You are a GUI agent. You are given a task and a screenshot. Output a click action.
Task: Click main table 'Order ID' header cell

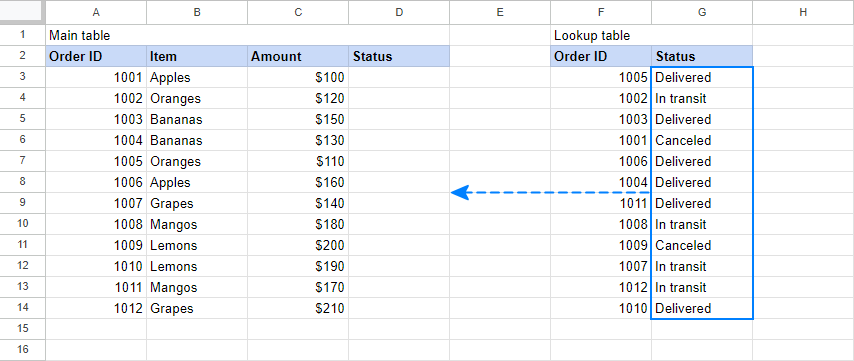[96, 56]
